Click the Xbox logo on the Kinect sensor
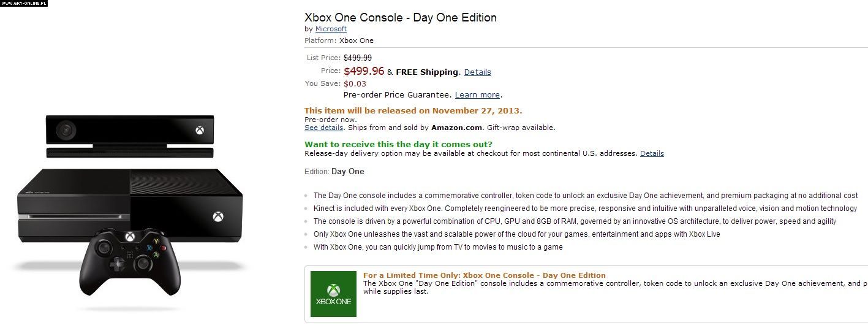Image resolution: width=868 pixels, height=333 pixels. point(200,130)
